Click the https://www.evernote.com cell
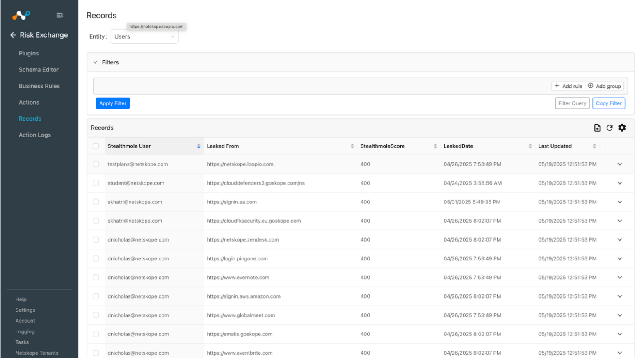The width and height of the screenshot is (644, 358). point(238,277)
